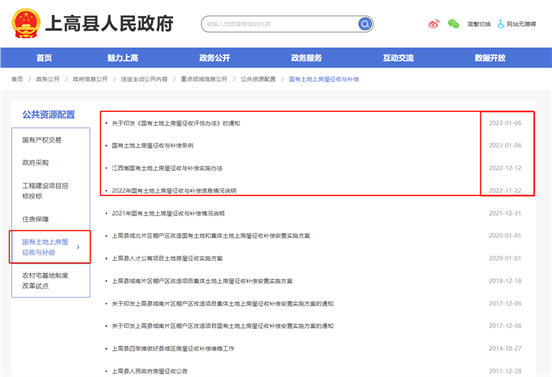Click the national emblem logo

pos(26,24)
